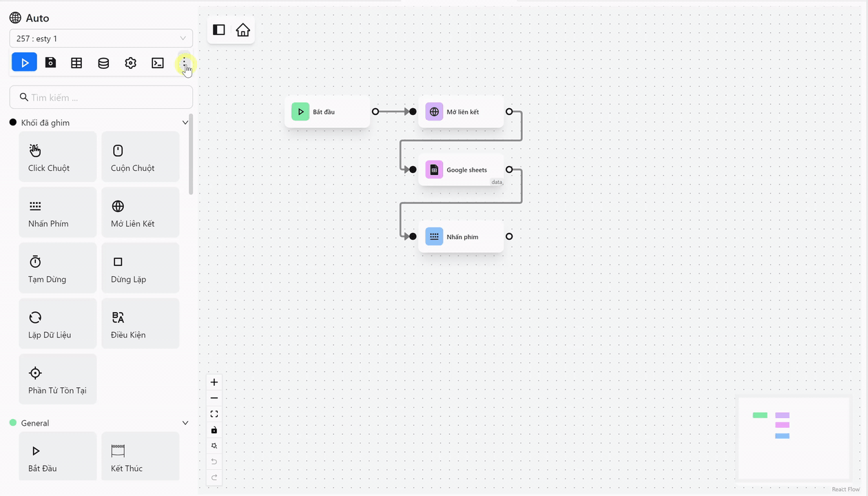
Task: Choose the 'Điều Kiện' block
Action: (141, 323)
